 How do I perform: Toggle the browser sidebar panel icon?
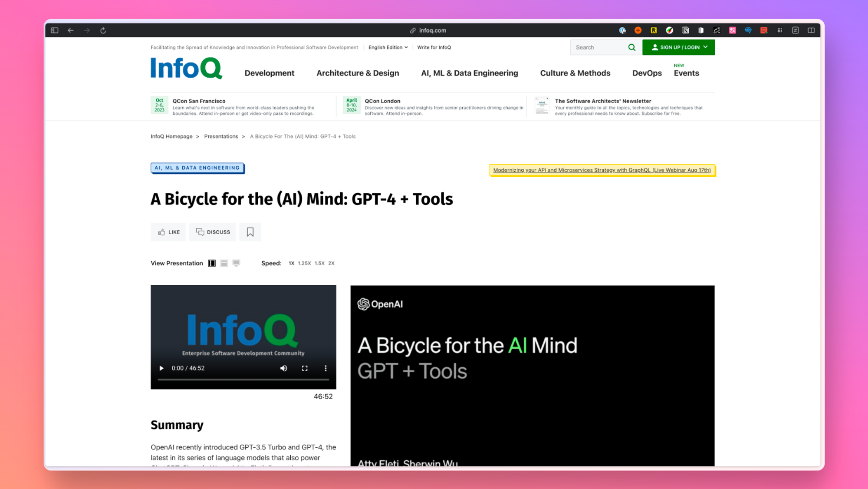click(55, 30)
